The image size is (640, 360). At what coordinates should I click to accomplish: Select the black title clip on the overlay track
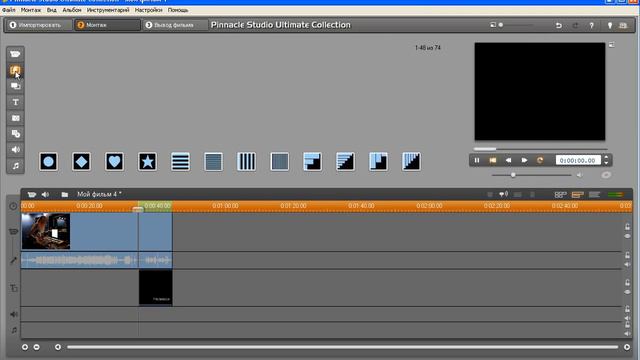(156, 288)
